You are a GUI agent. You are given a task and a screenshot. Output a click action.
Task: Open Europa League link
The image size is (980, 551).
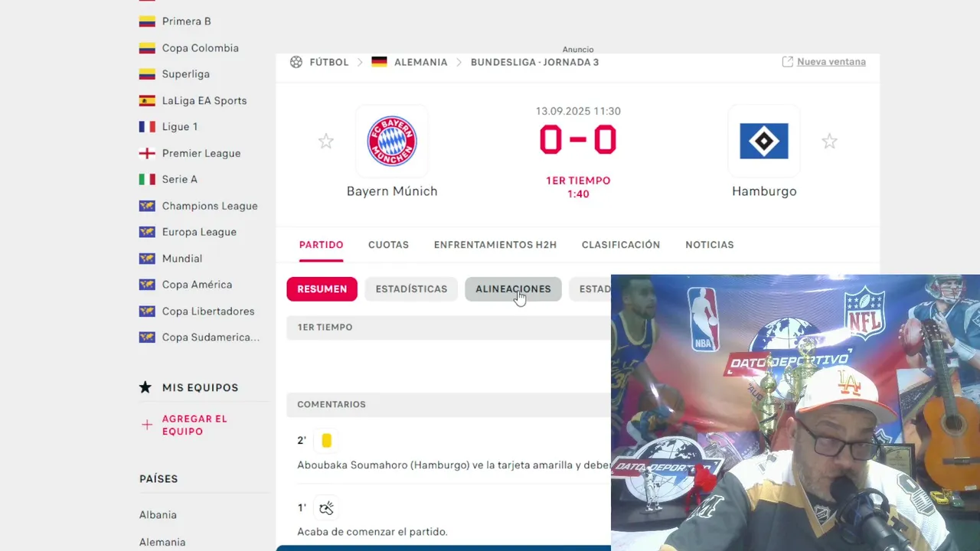pos(199,232)
